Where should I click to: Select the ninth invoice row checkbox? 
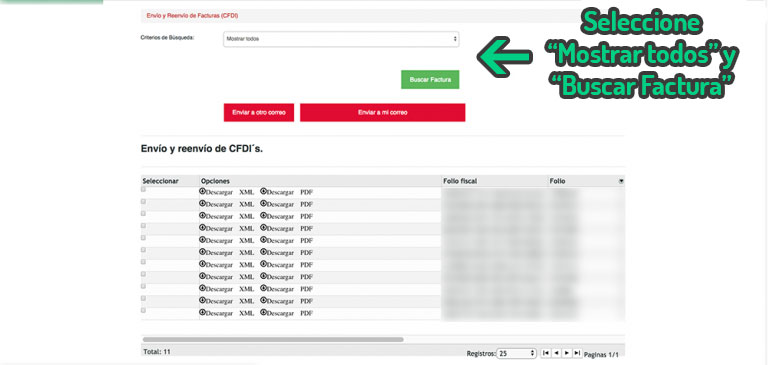click(x=144, y=286)
